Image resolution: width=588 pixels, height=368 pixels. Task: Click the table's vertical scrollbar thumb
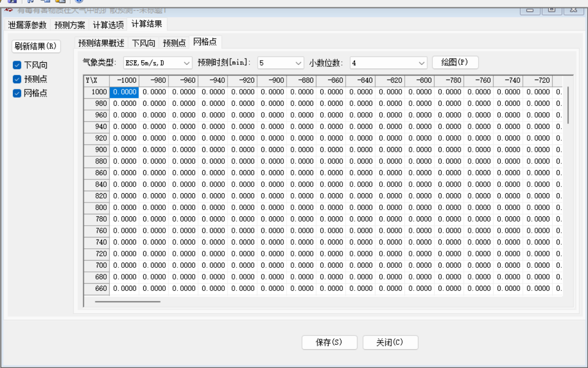point(568,105)
